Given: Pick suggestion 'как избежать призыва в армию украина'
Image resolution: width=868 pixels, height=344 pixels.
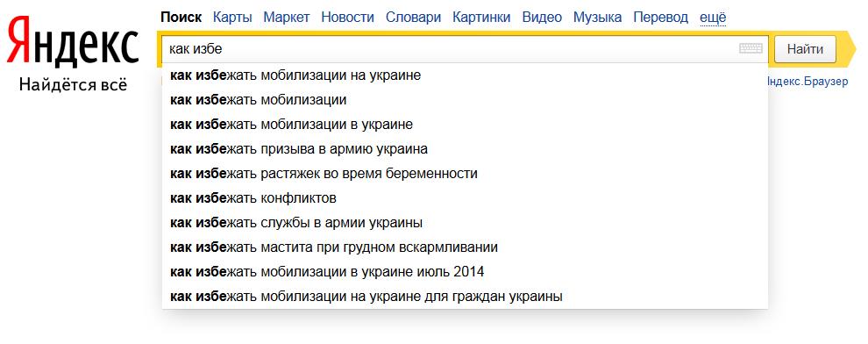Looking at the screenshot, I should coord(465,149).
